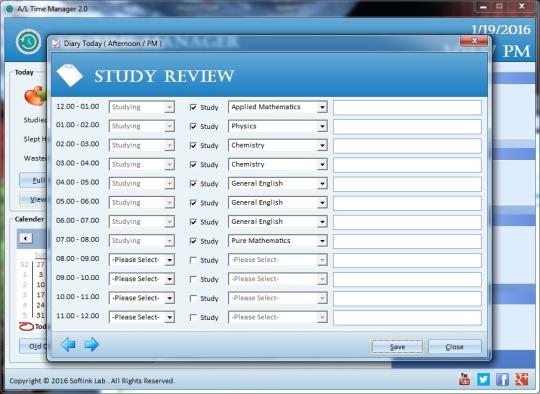This screenshot has width=540, height=394.
Task: Click notes field for 05.00 - 06.00
Action: pyautogui.click(x=407, y=203)
